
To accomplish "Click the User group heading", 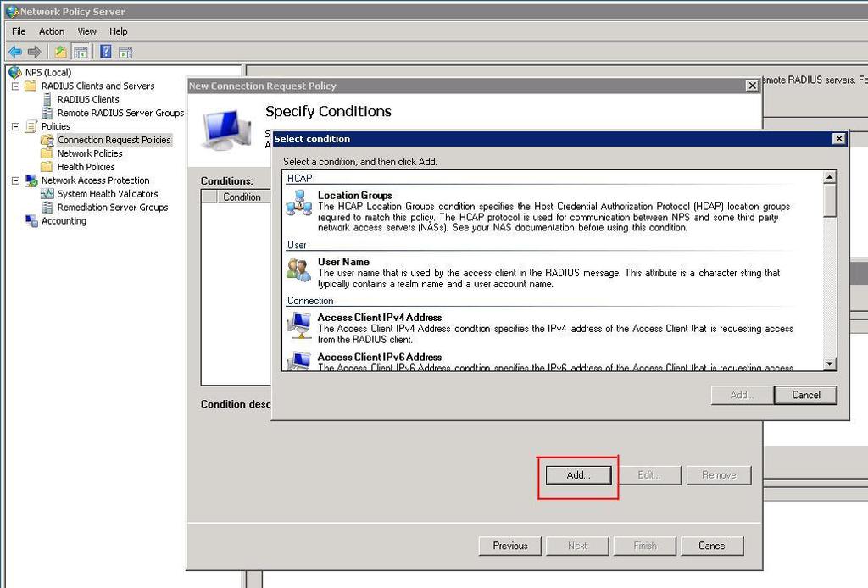I will tap(297, 245).
